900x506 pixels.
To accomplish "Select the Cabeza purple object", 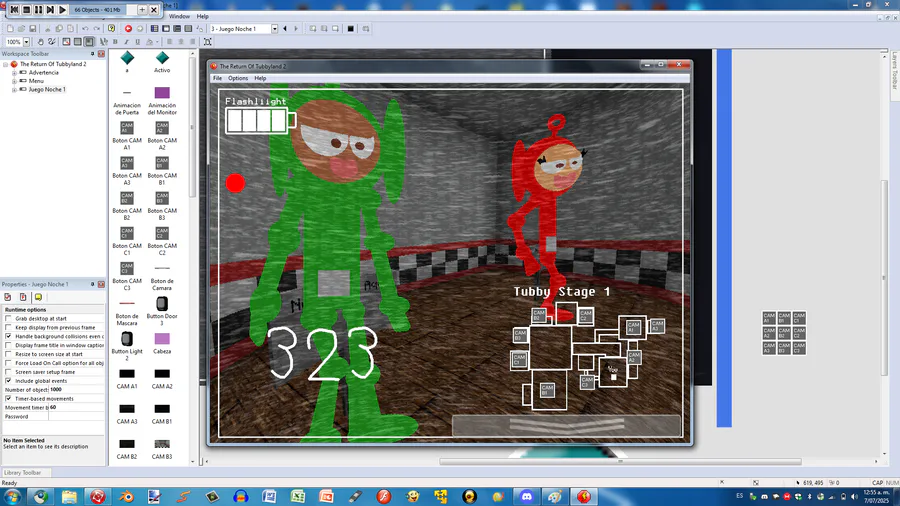I will (162, 342).
